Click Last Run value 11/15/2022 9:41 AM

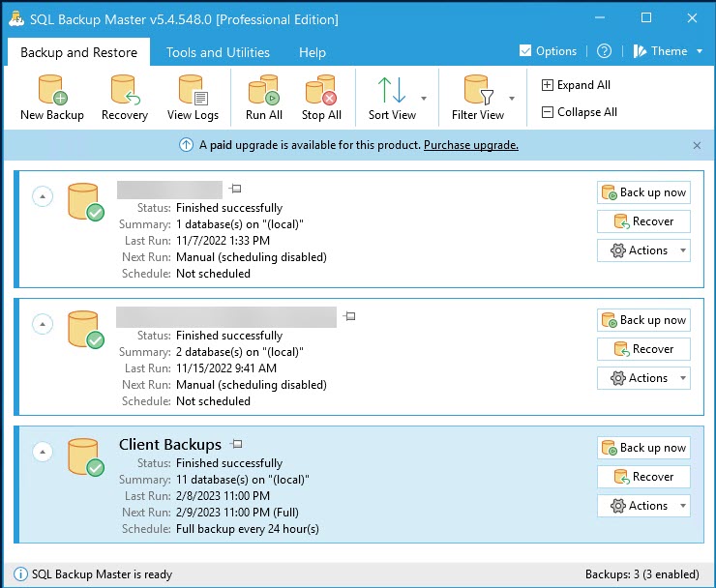[226, 368]
